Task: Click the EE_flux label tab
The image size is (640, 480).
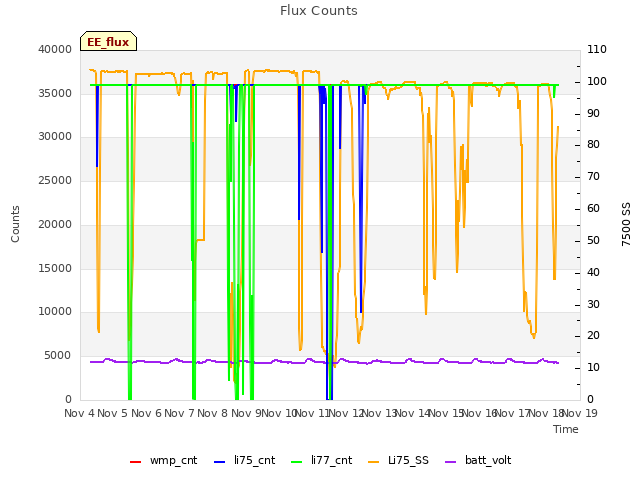Action: (108, 41)
